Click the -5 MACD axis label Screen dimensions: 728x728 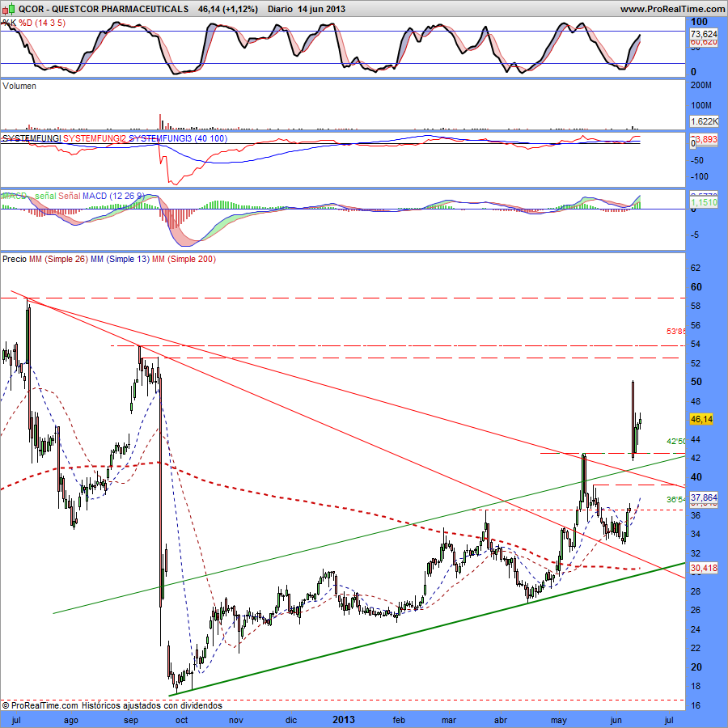coord(695,235)
